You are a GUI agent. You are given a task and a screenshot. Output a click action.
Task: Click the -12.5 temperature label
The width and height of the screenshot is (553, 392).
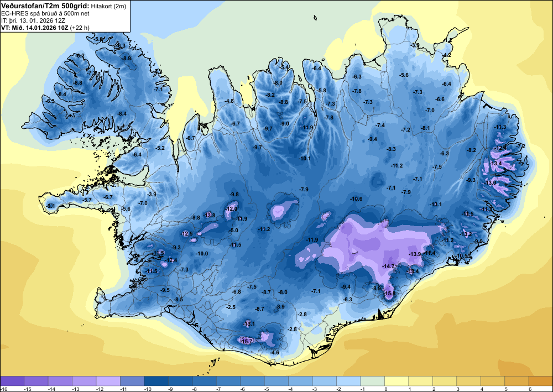click(x=186, y=234)
